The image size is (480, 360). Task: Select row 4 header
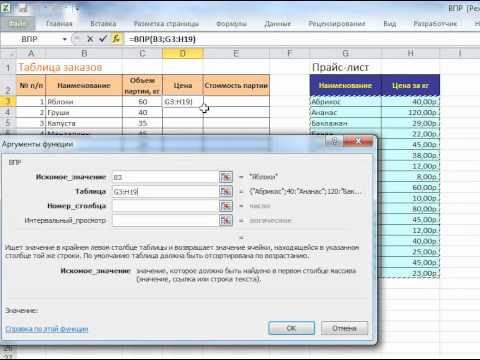click(x=8, y=112)
